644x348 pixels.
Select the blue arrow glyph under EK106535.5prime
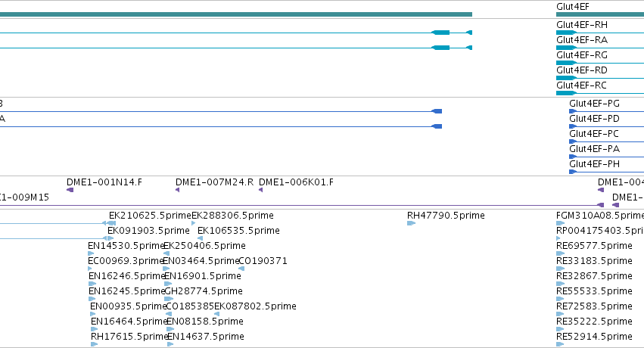(200, 238)
